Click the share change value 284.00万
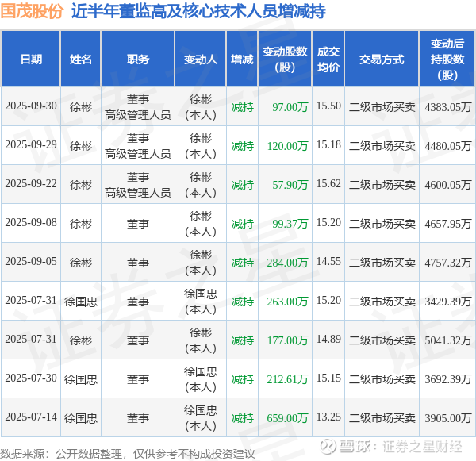Viewport: 476px width, 461px height. [x=287, y=263]
